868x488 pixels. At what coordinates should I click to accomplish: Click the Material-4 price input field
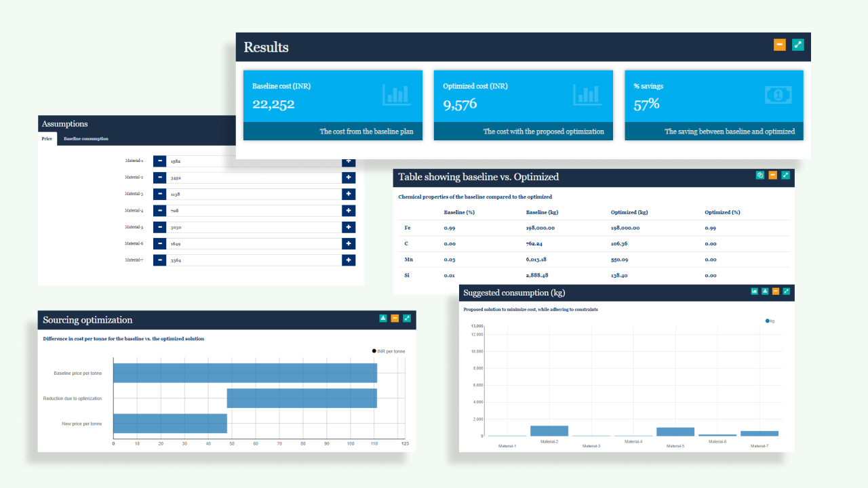click(x=254, y=211)
